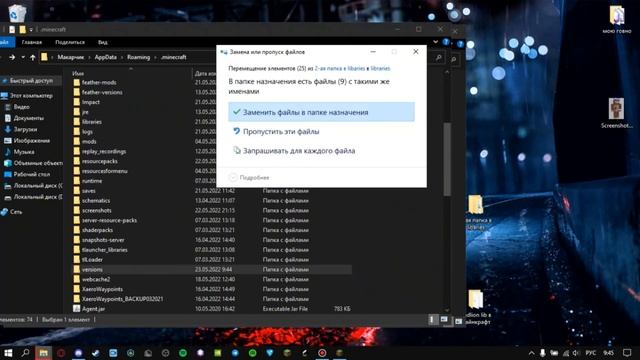Select the 'lib в майнкрафт' desktop folder
This screenshot has height=360, width=640.
click(x=476, y=307)
